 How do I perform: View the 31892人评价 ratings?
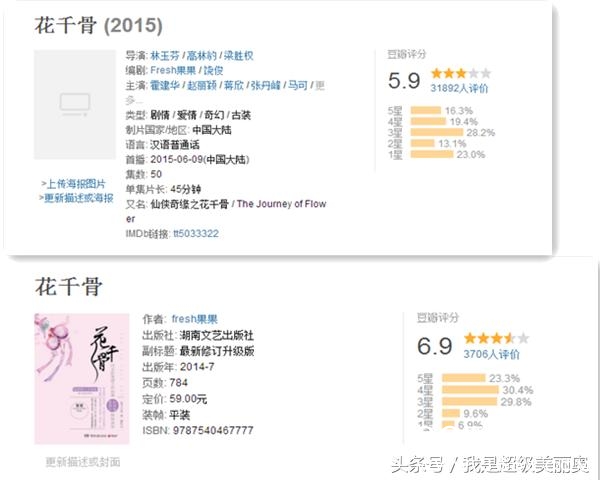point(459,88)
